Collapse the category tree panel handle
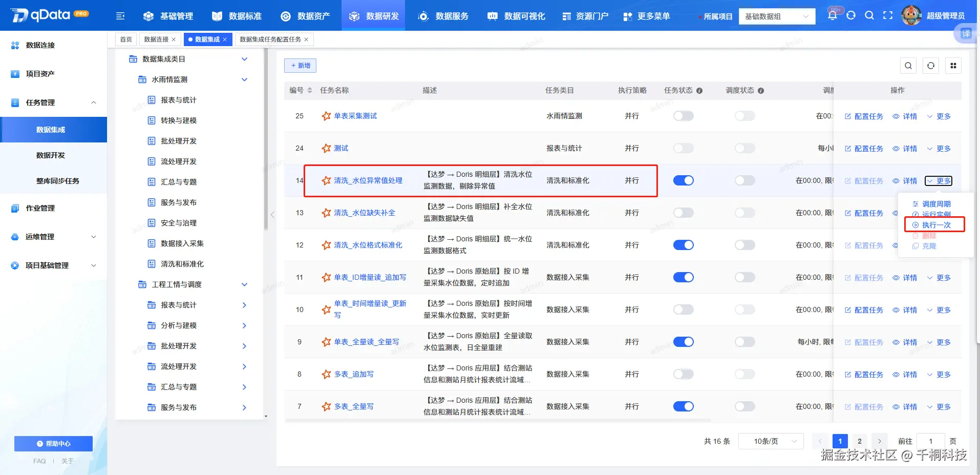 click(272, 215)
